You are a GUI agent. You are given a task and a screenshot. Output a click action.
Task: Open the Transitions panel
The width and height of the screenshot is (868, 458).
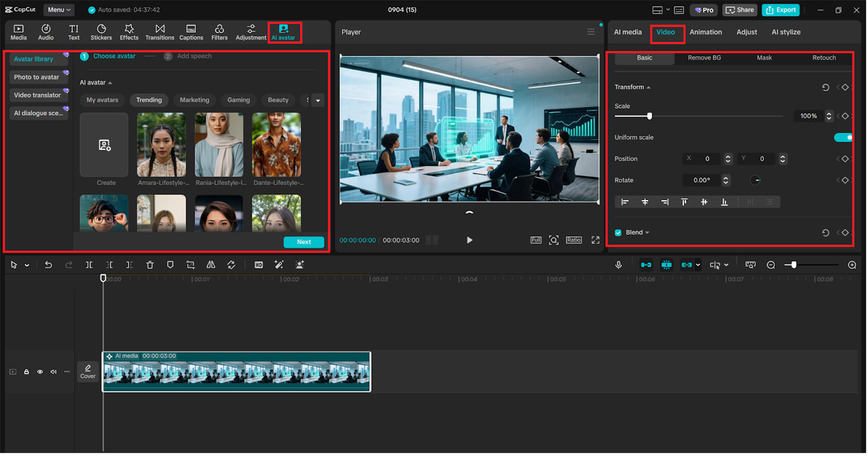[x=160, y=32]
